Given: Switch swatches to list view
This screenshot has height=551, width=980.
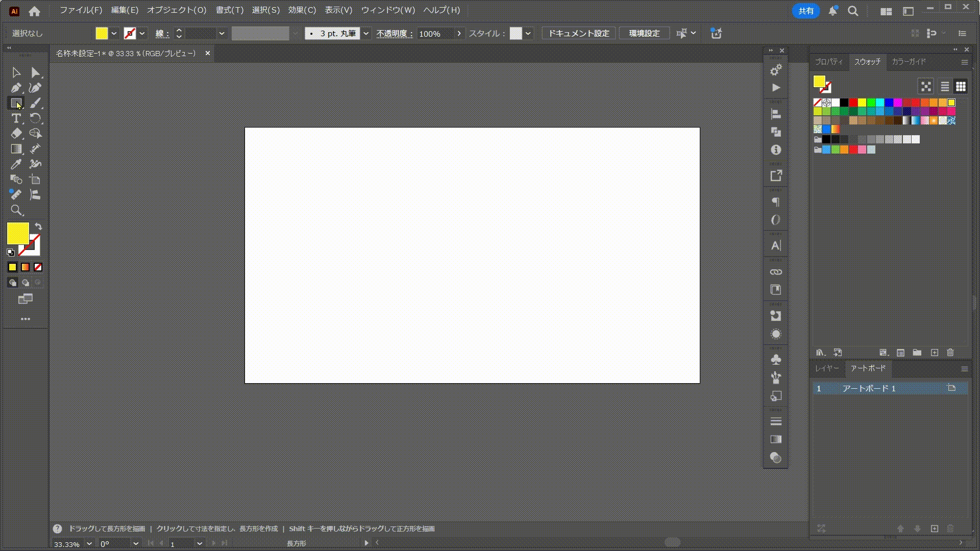Looking at the screenshot, I should pyautogui.click(x=945, y=86).
